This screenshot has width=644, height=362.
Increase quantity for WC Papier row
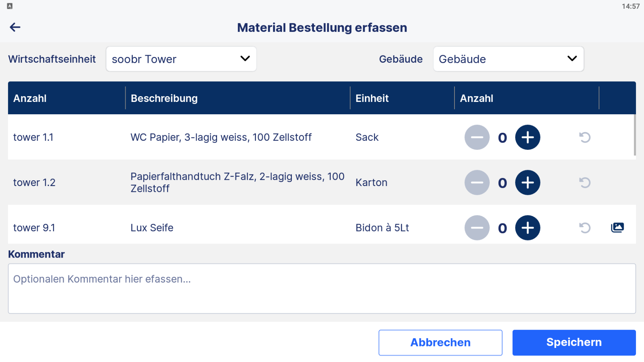[527, 137]
